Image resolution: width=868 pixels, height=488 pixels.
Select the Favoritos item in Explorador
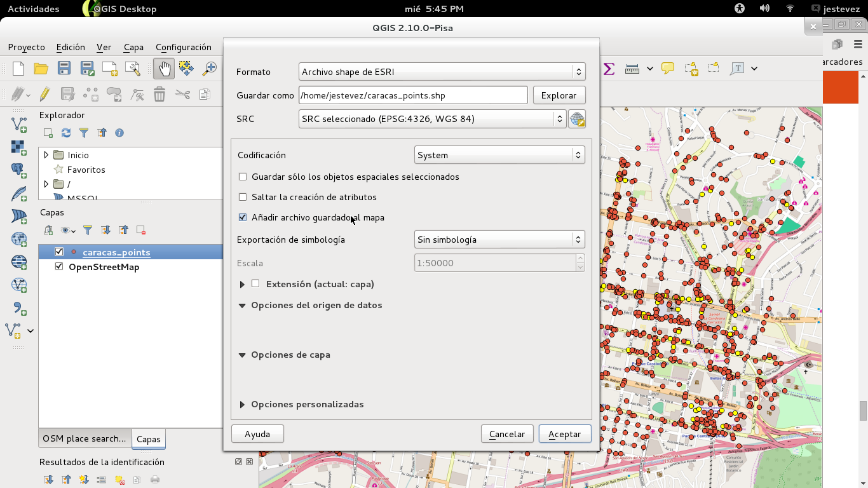pos(86,170)
